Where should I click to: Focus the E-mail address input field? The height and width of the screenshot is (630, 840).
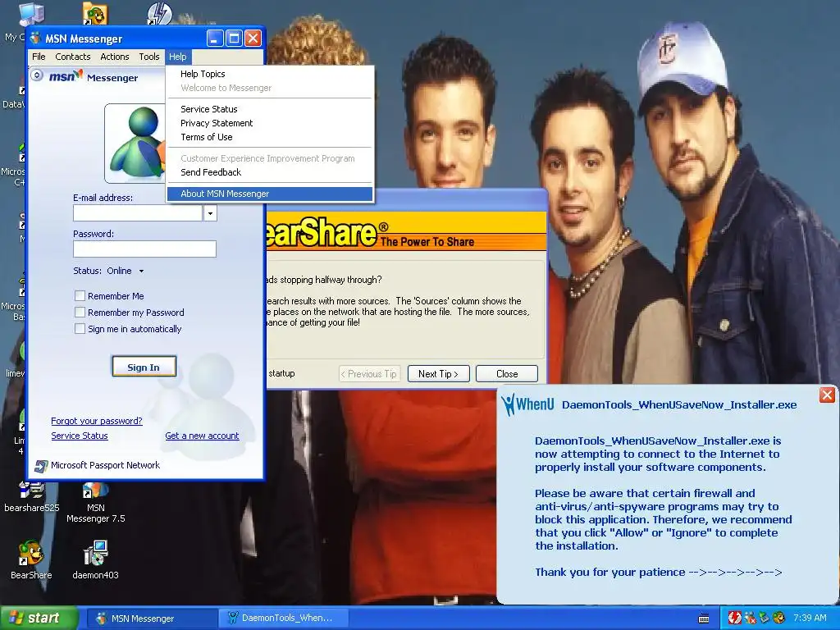138,213
